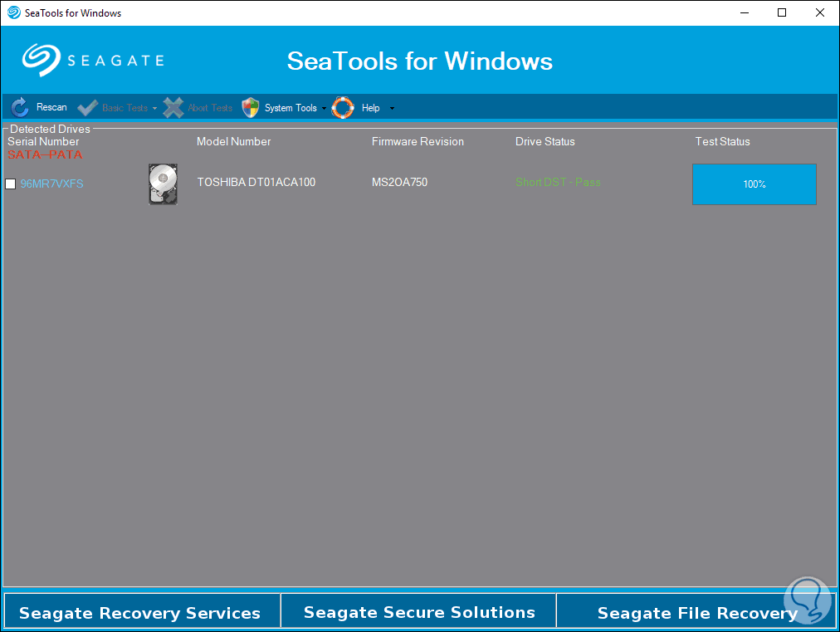
Task: Click the SeaTools for Windows header title
Action: [419, 61]
